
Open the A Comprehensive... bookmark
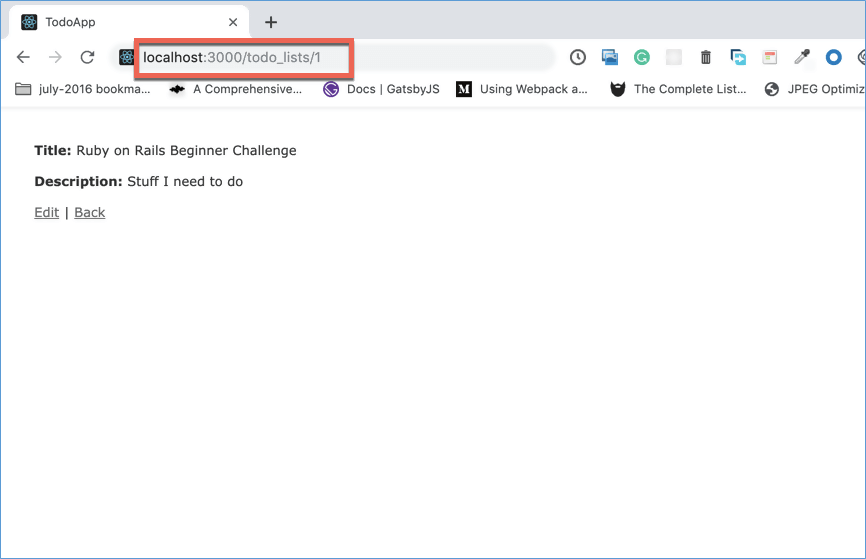point(235,89)
